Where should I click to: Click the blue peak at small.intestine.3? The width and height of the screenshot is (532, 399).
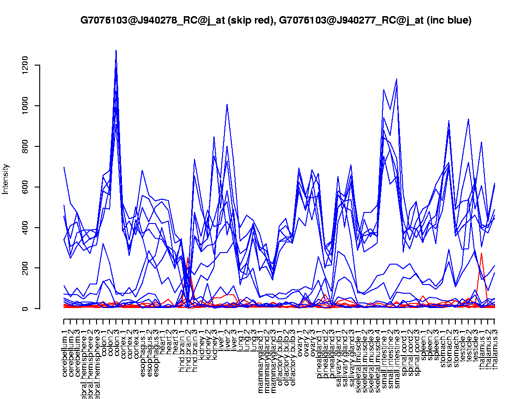pyautogui.click(x=397, y=79)
